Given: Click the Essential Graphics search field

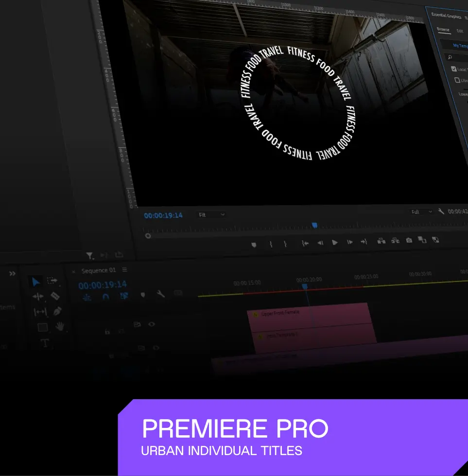Looking at the screenshot, I should 456,57.
